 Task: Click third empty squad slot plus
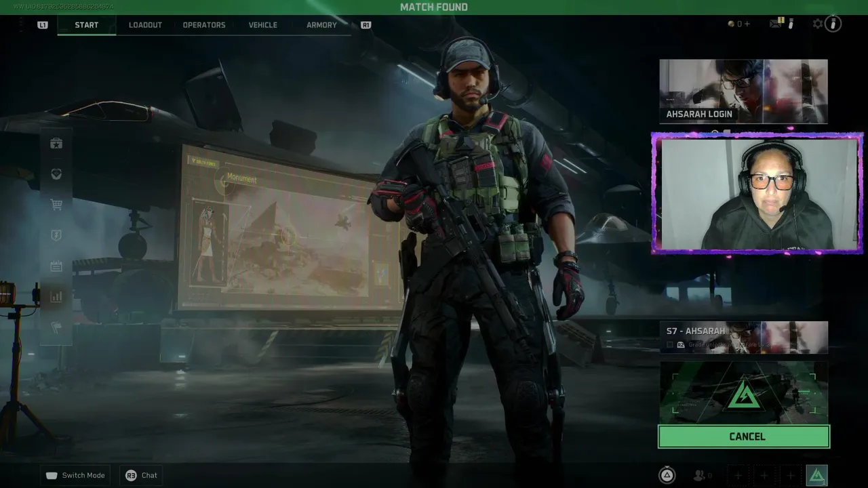pos(790,475)
